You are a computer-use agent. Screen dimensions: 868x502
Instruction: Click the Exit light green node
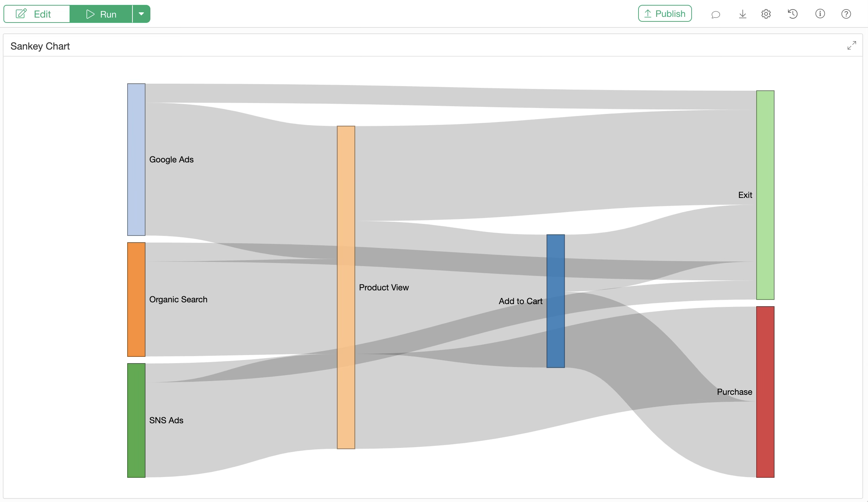765,195
